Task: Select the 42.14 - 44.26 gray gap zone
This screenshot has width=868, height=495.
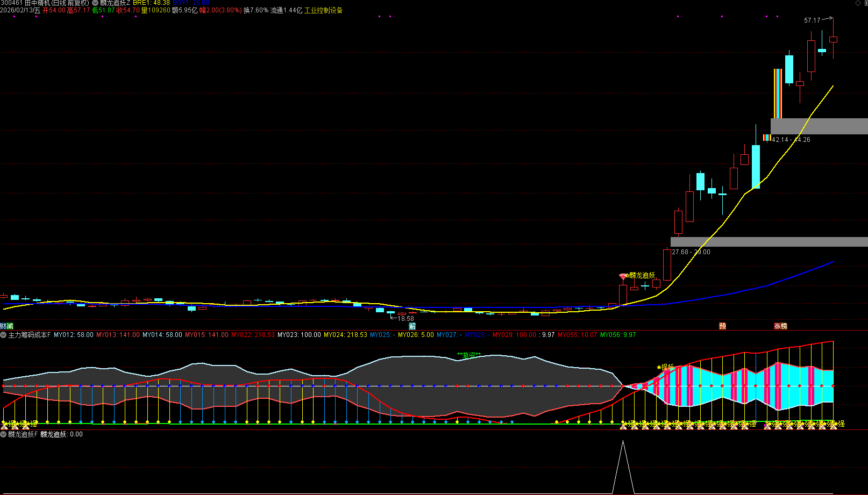Action: [x=819, y=126]
